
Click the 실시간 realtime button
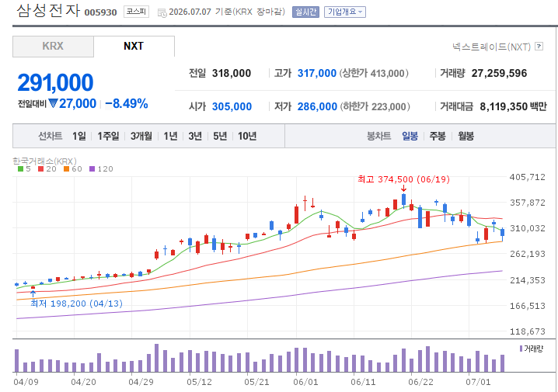click(x=305, y=12)
